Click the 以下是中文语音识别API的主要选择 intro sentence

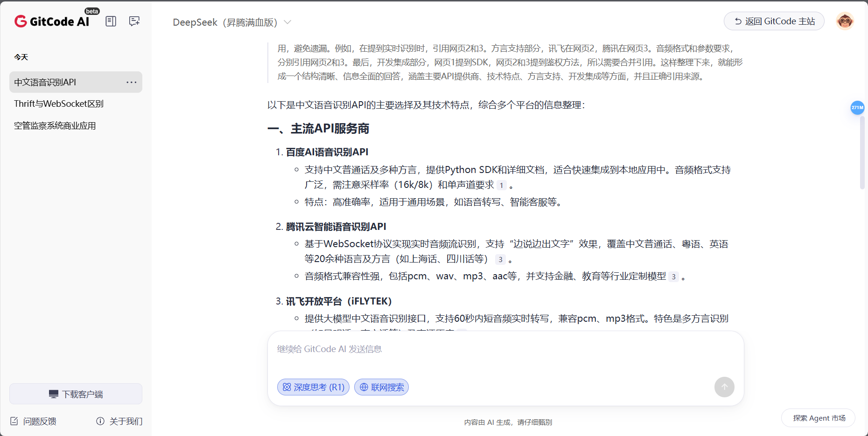pos(426,105)
